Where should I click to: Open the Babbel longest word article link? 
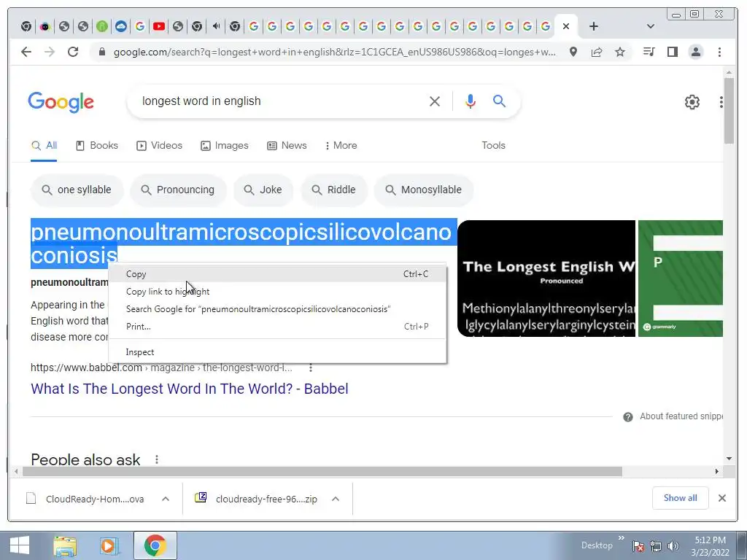[190, 389]
